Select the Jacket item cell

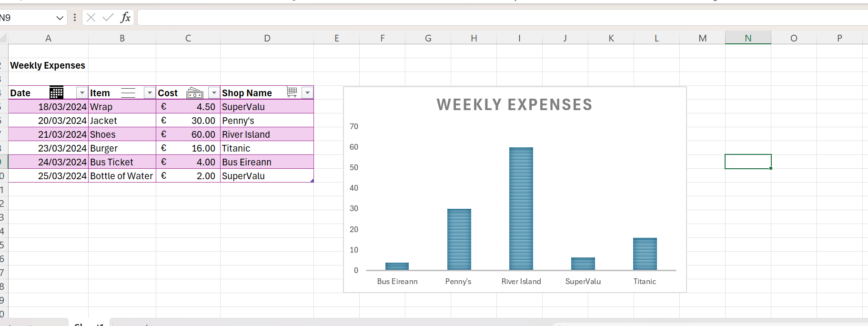click(122, 121)
